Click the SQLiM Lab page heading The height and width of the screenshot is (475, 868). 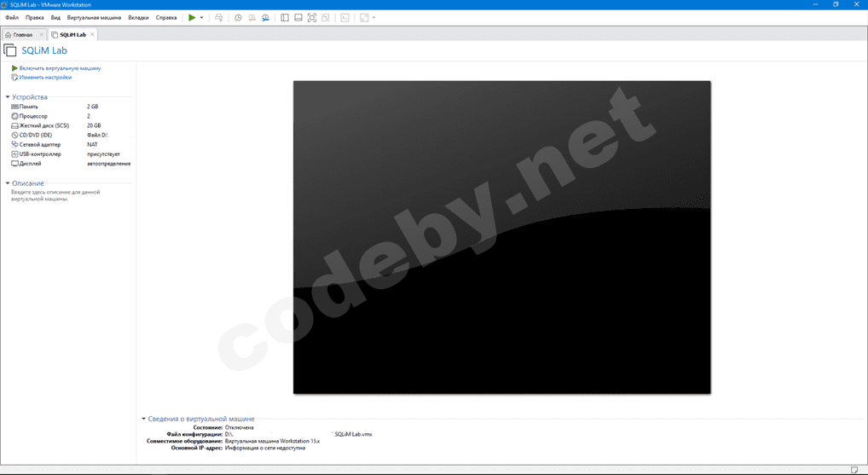[44, 50]
